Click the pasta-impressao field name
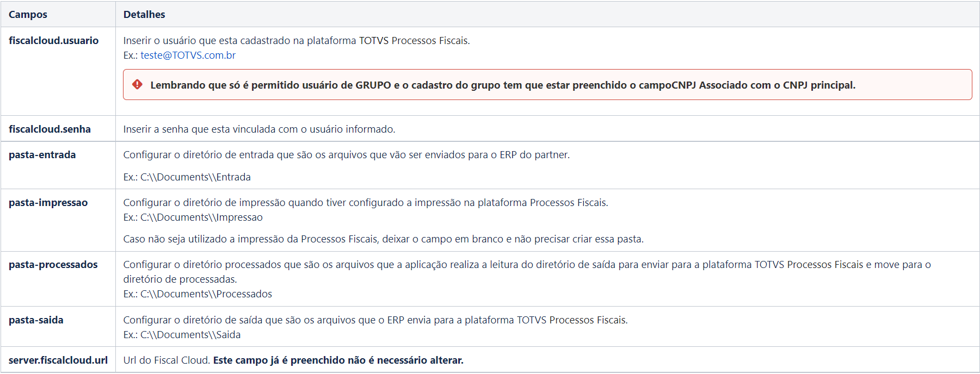Screen dimensions: 980x374 [48, 203]
